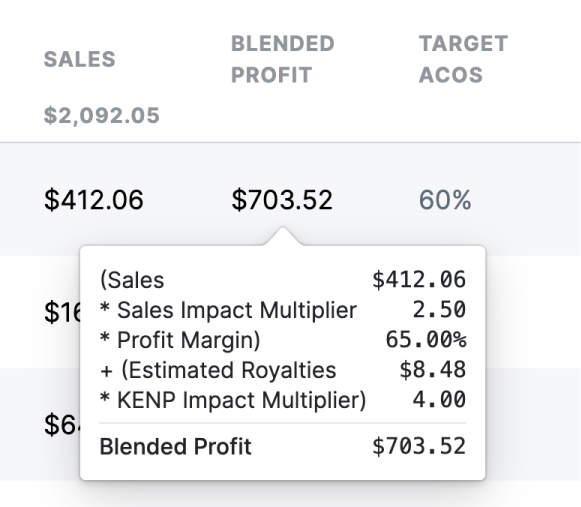The image size is (581, 507).
Task: Click the Profit Margin label
Action: (180, 340)
